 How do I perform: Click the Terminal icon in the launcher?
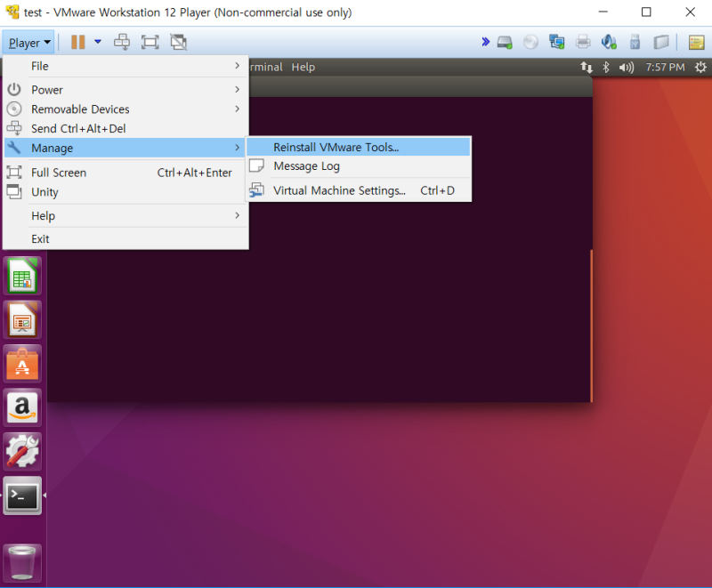[22, 495]
